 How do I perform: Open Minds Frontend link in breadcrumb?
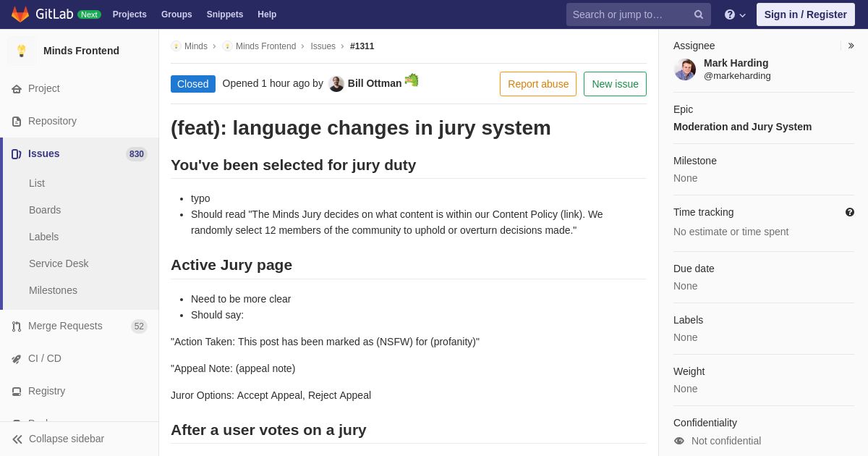(x=265, y=46)
